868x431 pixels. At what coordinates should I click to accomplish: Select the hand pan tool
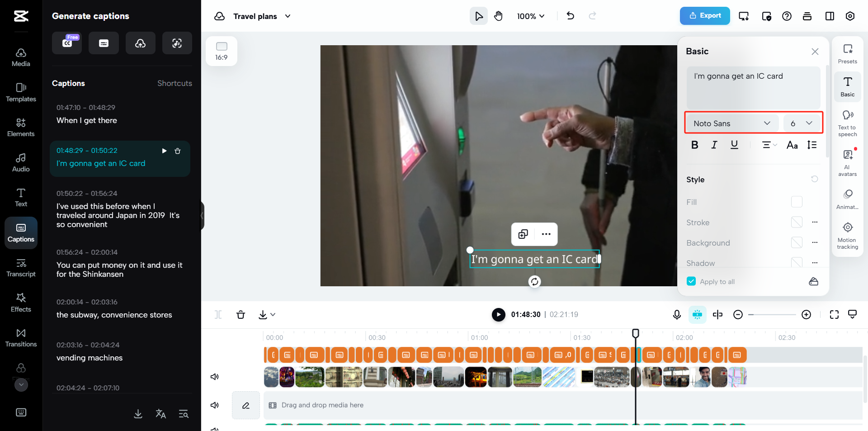click(498, 16)
